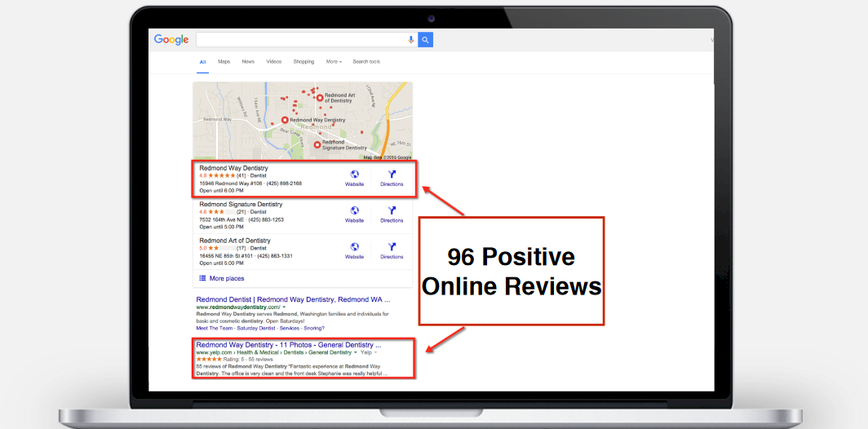The height and width of the screenshot is (429, 868).
Task: Click the 4.9 rating of Redmond Way Dentistry
Action: pos(202,175)
